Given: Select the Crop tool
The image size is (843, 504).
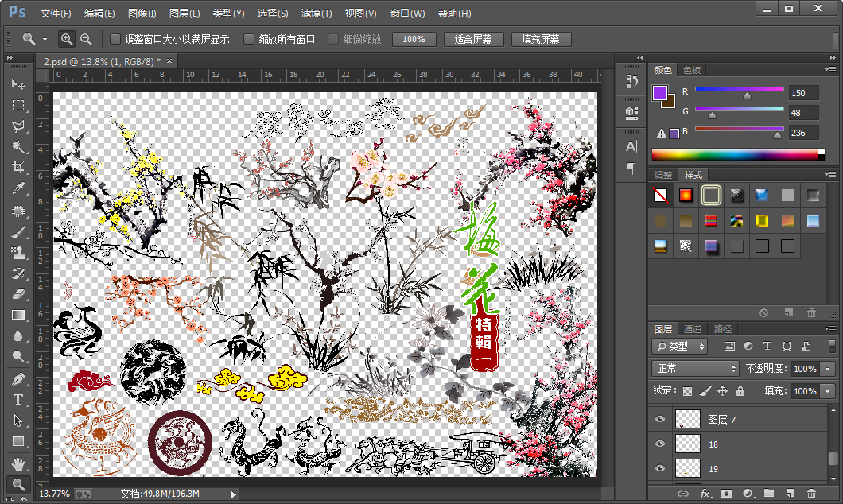Looking at the screenshot, I should 17,168.
